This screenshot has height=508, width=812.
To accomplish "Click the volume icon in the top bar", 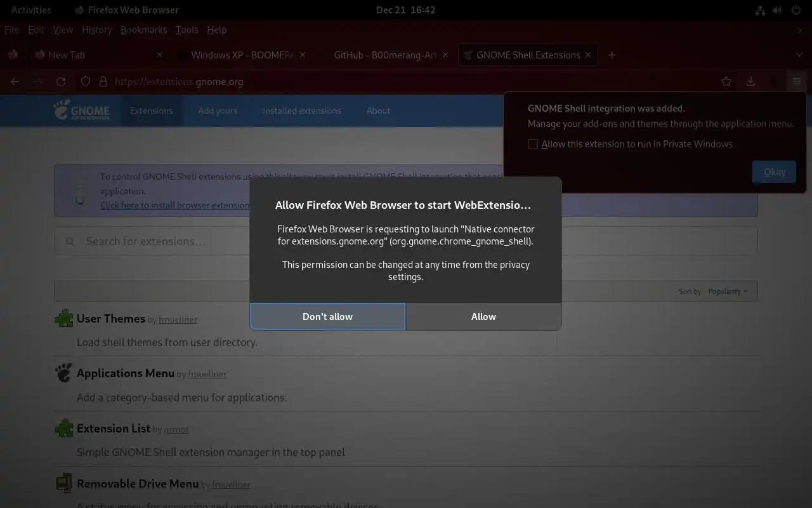I will pos(778,10).
